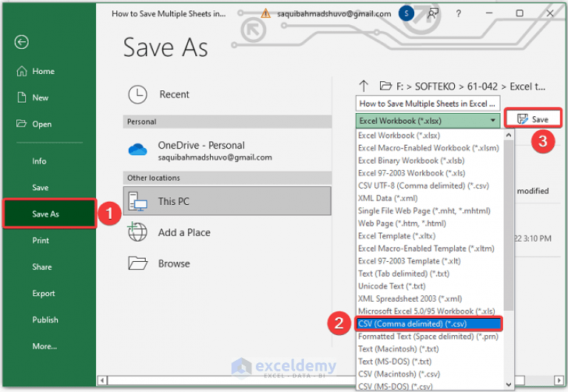Click the Open folder icon in sidebar
Screen dimensions: 568x392
21,124
